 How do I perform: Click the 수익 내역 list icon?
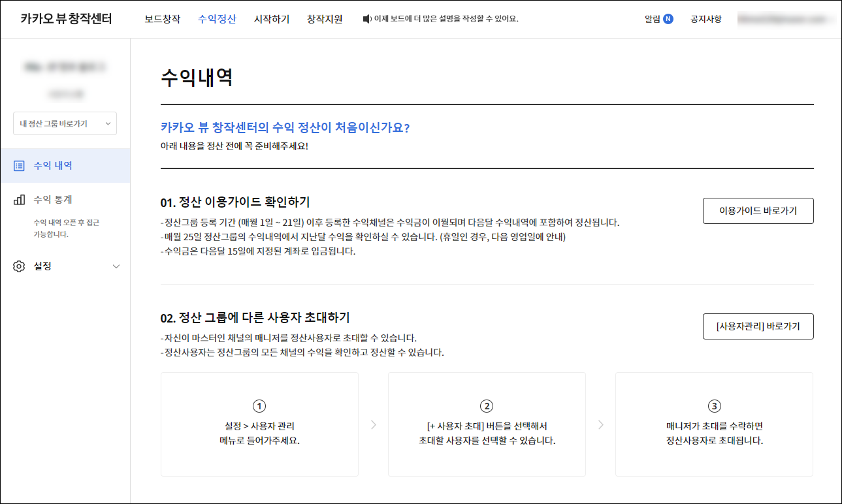[20, 166]
